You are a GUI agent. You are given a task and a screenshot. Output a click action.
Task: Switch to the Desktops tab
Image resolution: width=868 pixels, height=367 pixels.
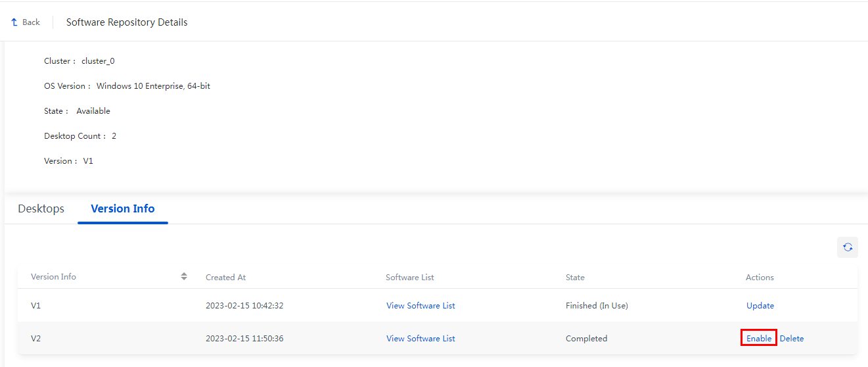[41, 208]
